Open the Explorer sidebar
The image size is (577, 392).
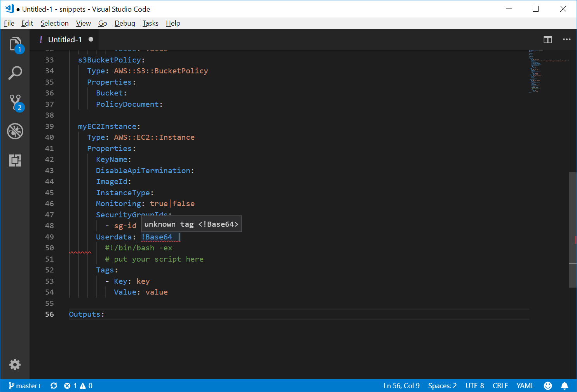15,44
